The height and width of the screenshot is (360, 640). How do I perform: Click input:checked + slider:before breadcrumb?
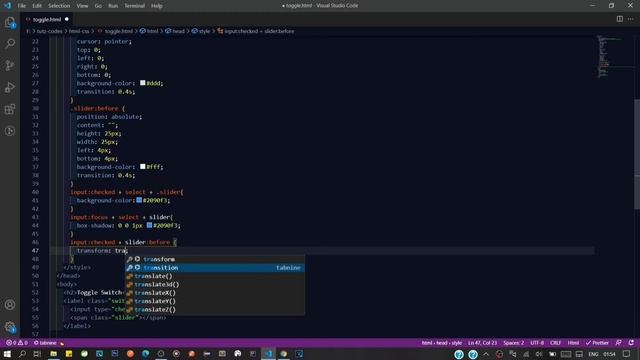click(259, 31)
